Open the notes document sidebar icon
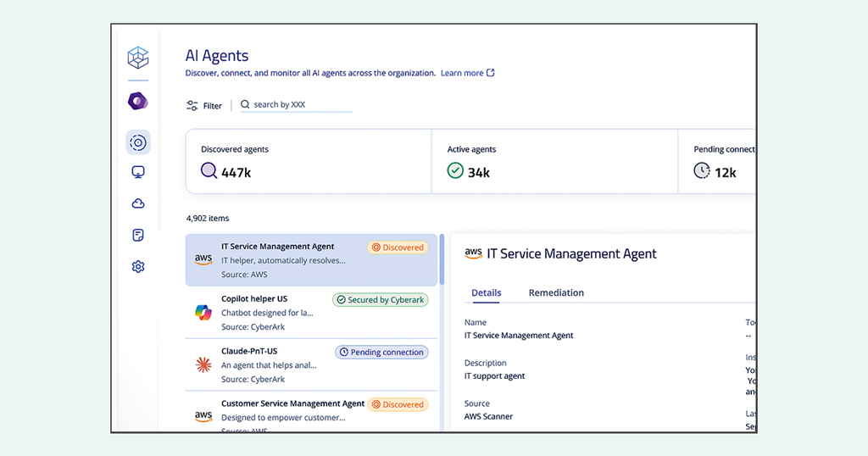The height and width of the screenshot is (456, 868). pyautogui.click(x=138, y=235)
